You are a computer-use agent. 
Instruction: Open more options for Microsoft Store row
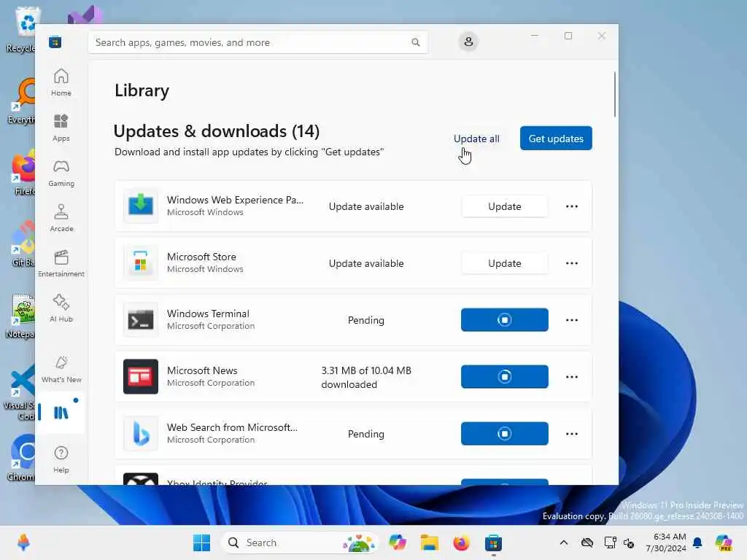(x=572, y=263)
